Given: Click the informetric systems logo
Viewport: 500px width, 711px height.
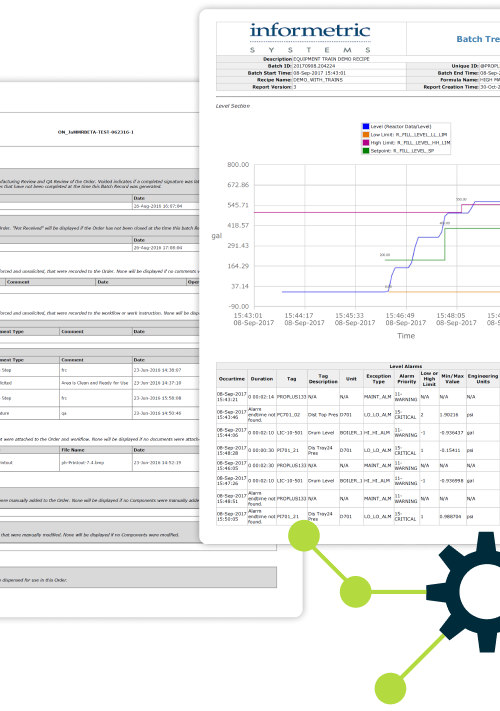Looking at the screenshot, I should point(311,38).
